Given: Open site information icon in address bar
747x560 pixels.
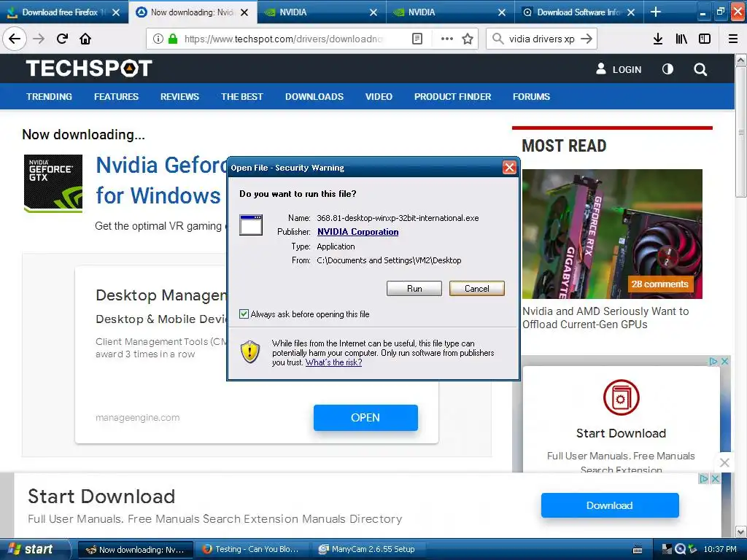Looking at the screenshot, I should pyautogui.click(x=158, y=39).
